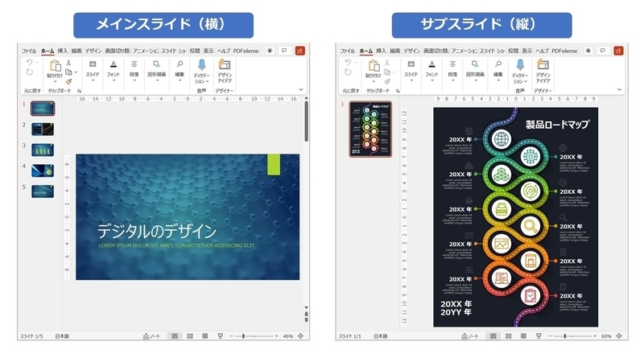Click 日本語 language in the main window status bar
This screenshot has height=362, width=644.
click(62, 336)
